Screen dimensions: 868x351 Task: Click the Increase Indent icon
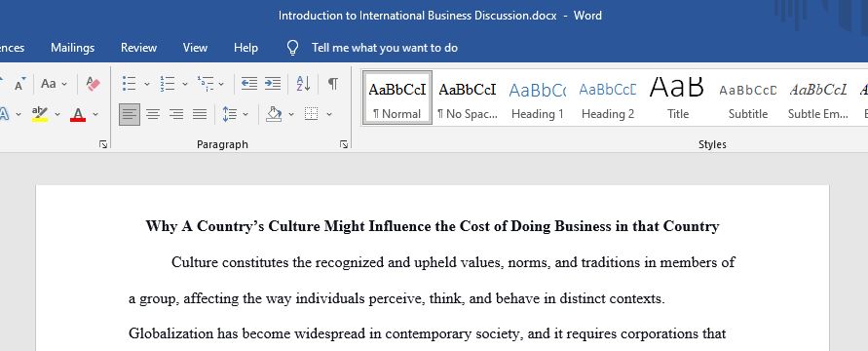273,84
